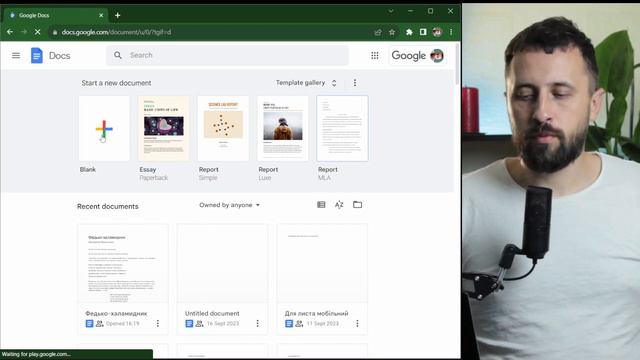The height and width of the screenshot is (360, 640).
Task: Open the Owned by anyone dropdown
Action: pos(229,205)
